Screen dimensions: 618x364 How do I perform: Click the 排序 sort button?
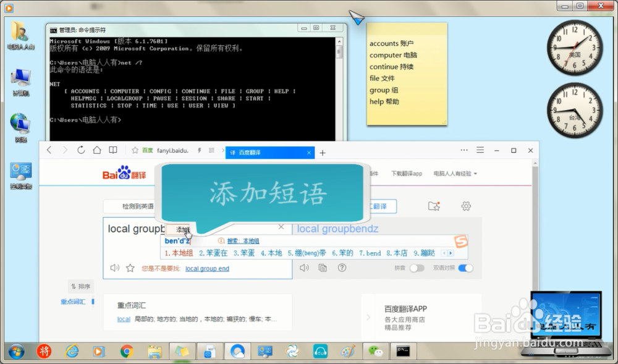coord(81,286)
